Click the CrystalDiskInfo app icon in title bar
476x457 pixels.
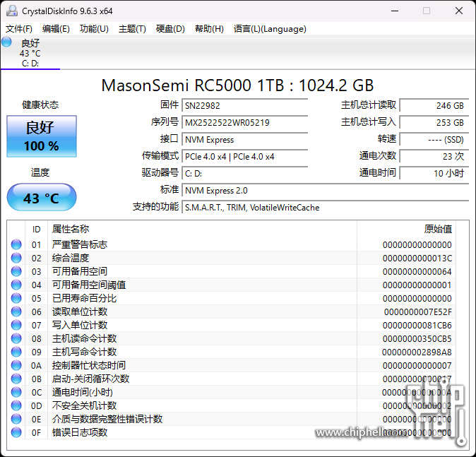(12, 11)
